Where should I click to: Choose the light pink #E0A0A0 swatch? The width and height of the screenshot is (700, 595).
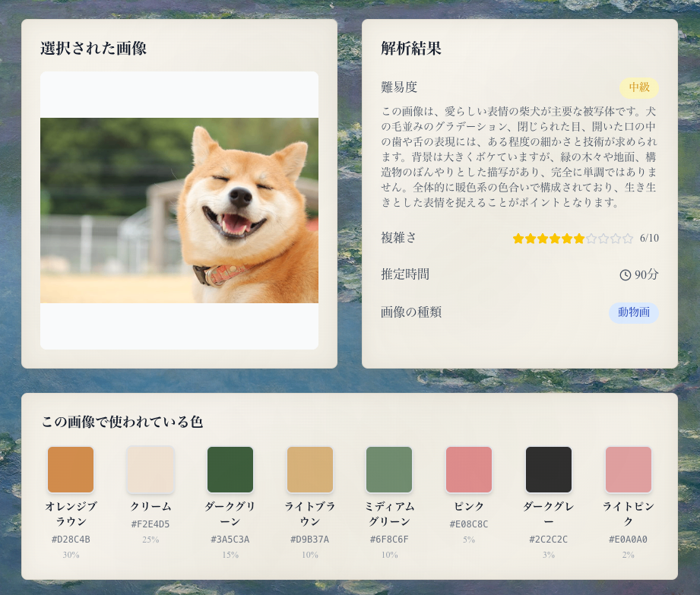tap(629, 470)
